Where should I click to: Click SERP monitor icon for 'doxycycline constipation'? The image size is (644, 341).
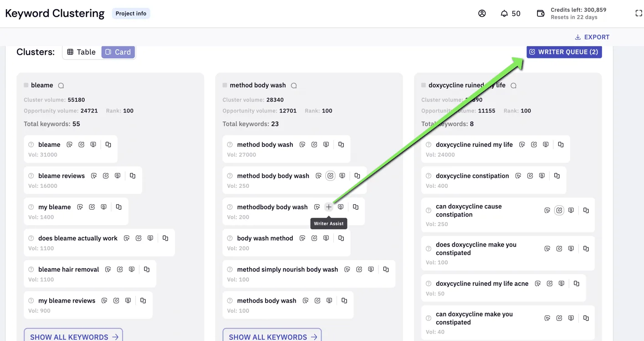542,176
